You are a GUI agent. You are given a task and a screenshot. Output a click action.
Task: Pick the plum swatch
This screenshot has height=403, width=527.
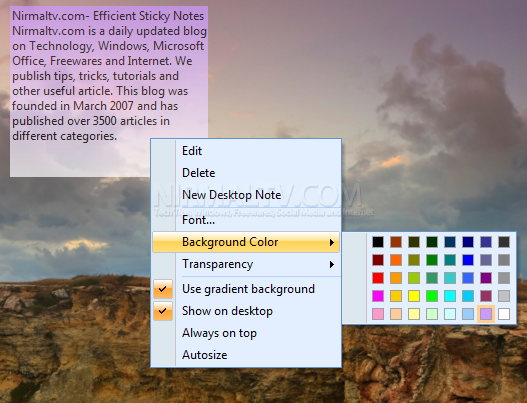click(486, 296)
